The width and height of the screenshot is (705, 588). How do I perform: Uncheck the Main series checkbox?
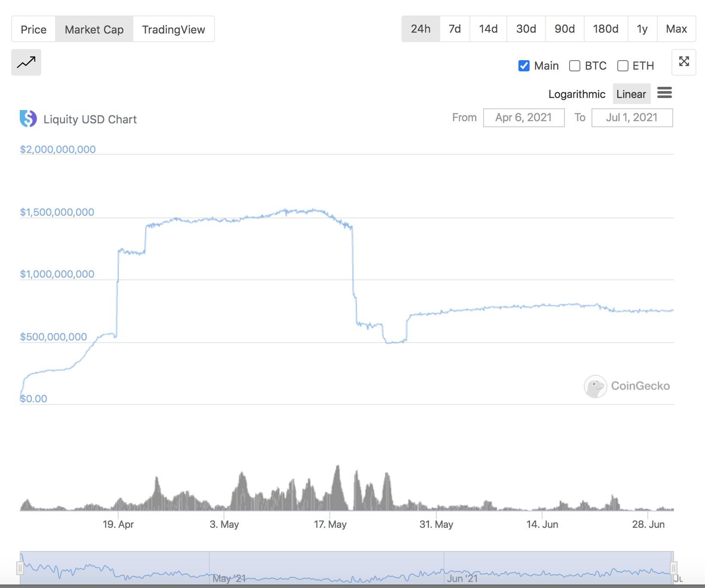pyautogui.click(x=524, y=66)
